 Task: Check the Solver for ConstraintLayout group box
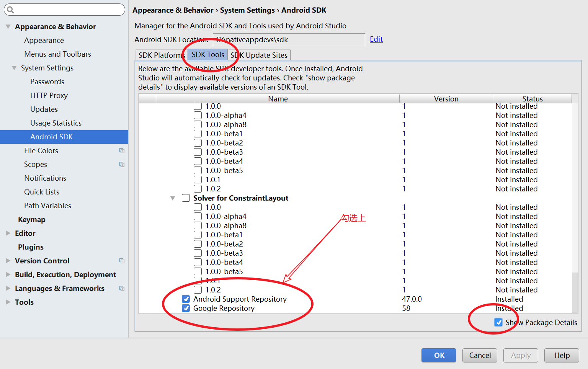[x=186, y=198]
